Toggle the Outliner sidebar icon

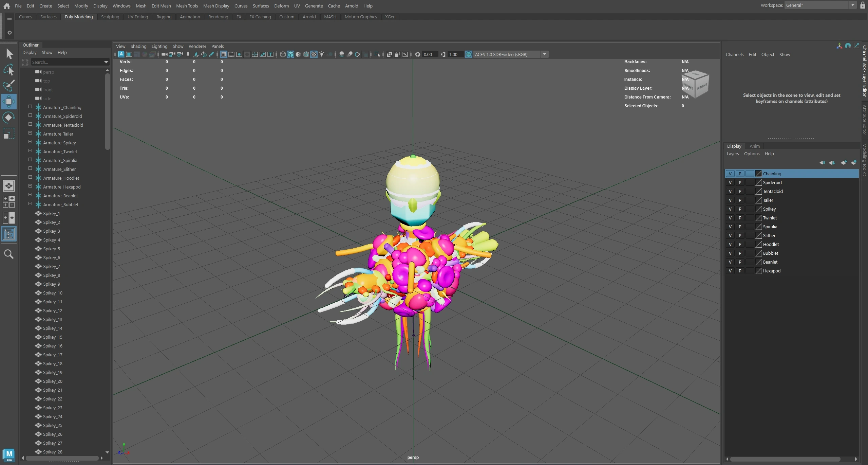pyautogui.click(x=9, y=234)
